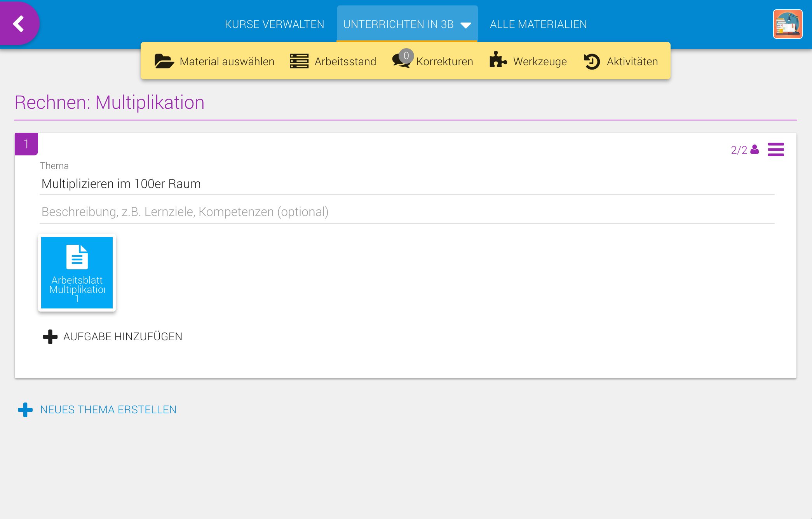
Task: Open the Aktivitäten history icon
Action: (592, 62)
